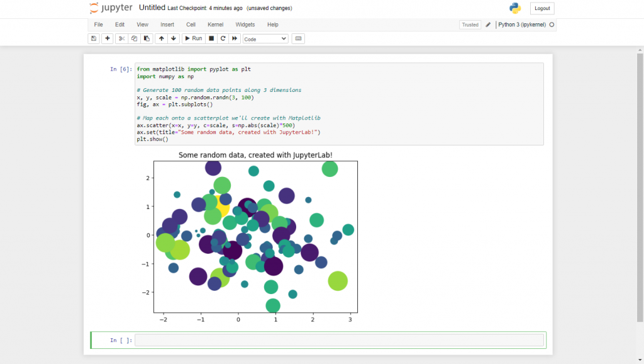
Task: Click the Jupyter logo in the header
Action: pos(112,8)
